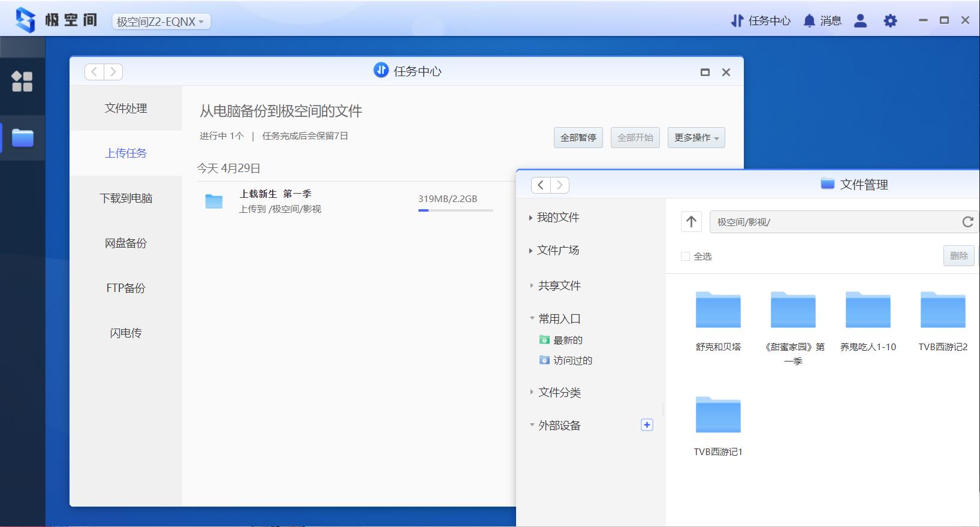
Task: Click the 删除 button in 文件管理
Action: (x=958, y=256)
